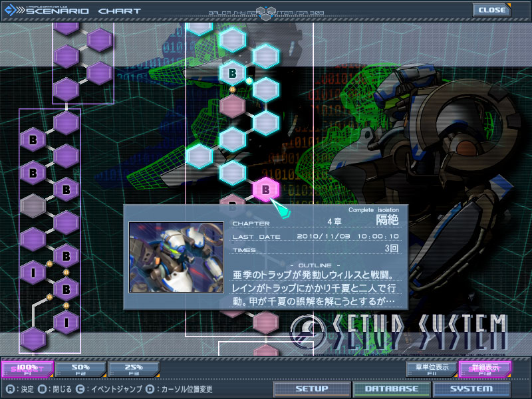
Task: Select pink hexagon right below the info popup
Action: tap(265, 323)
